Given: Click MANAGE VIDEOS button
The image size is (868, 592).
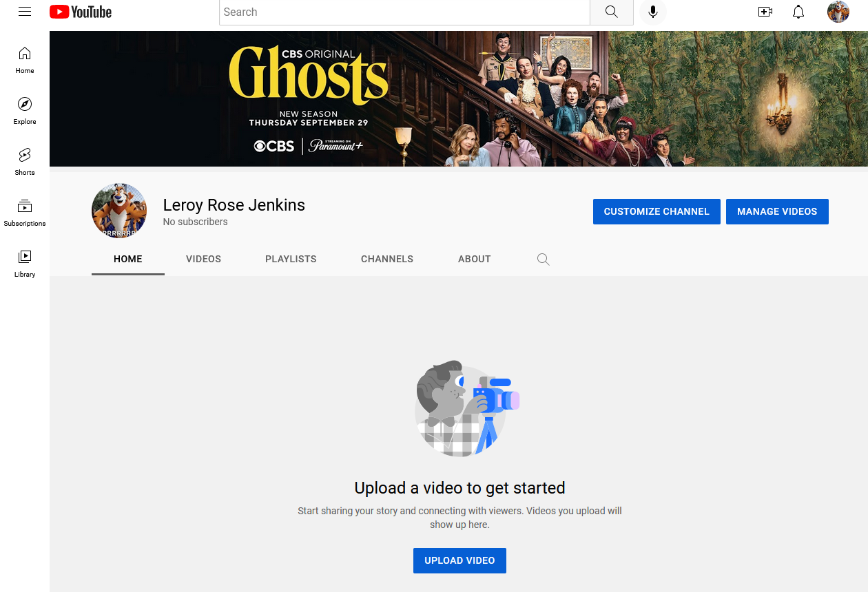Looking at the screenshot, I should (777, 211).
